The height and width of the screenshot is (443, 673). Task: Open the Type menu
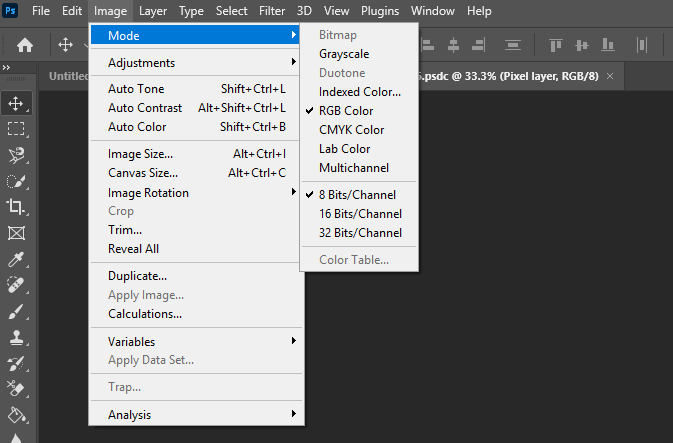pos(191,11)
